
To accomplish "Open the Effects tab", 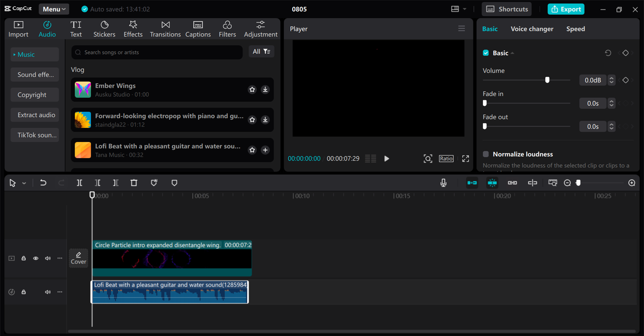I will (133, 29).
